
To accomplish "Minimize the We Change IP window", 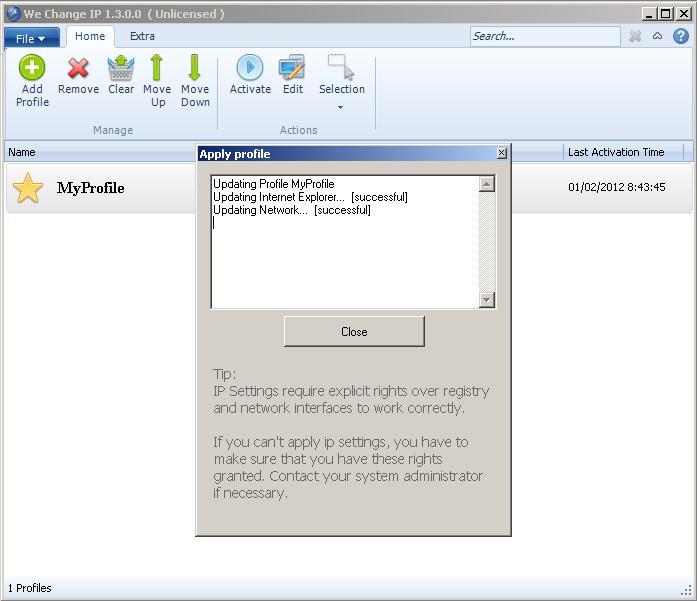I will tap(649, 14).
